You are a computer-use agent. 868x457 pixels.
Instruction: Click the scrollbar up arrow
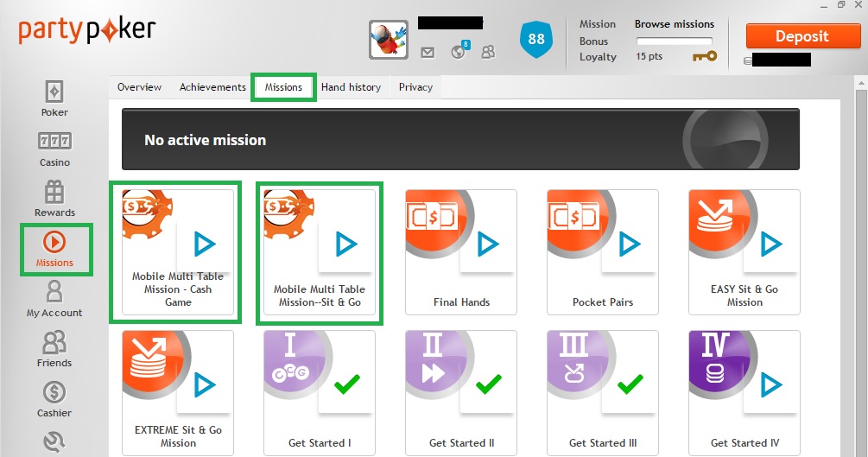point(861,83)
